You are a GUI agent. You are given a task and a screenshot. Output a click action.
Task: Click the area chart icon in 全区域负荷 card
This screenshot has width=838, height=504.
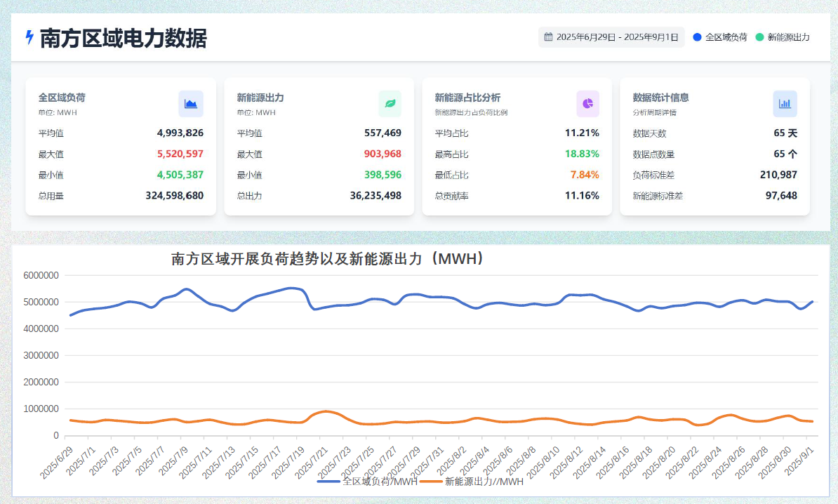click(x=191, y=103)
